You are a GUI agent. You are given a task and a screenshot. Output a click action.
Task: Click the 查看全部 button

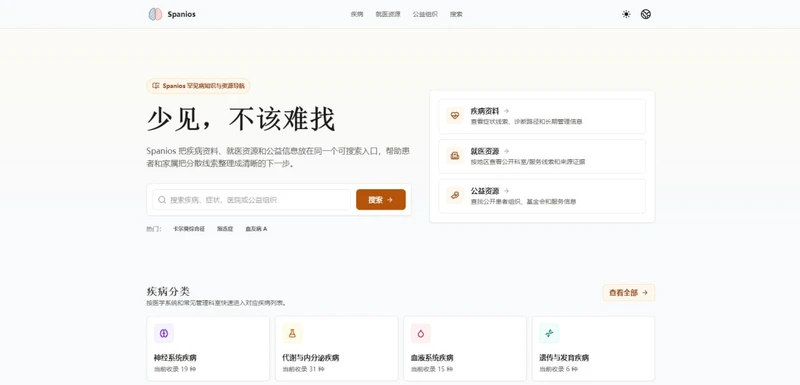(x=629, y=293)
